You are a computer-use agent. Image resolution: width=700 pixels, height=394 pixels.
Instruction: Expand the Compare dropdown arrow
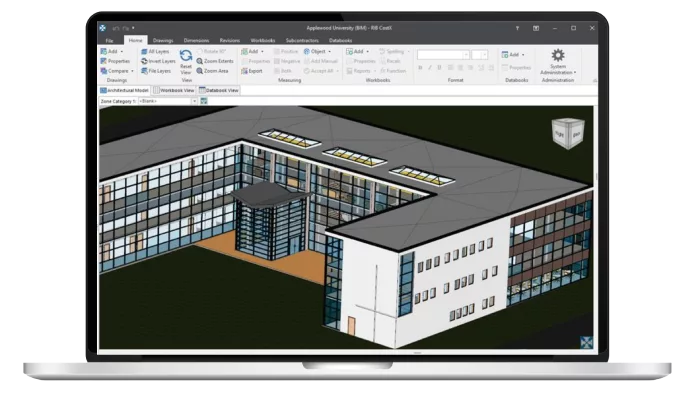pyautogui.click(x=132, y=71)
